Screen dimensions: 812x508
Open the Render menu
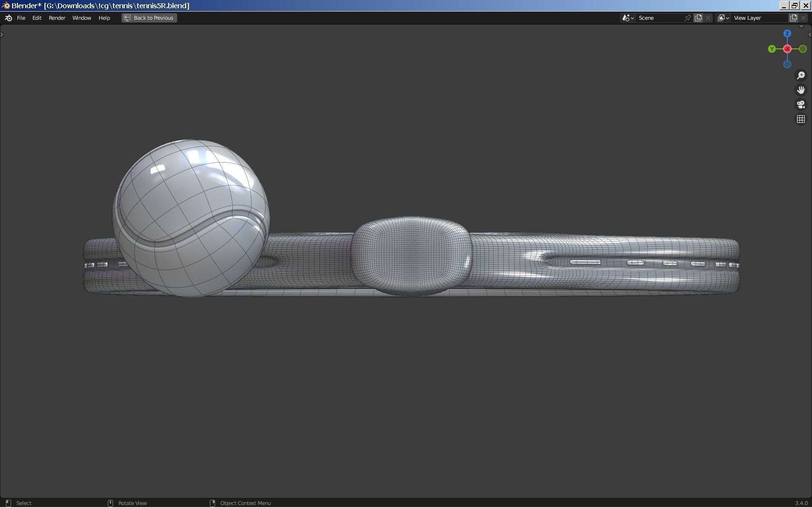point(57,18)
